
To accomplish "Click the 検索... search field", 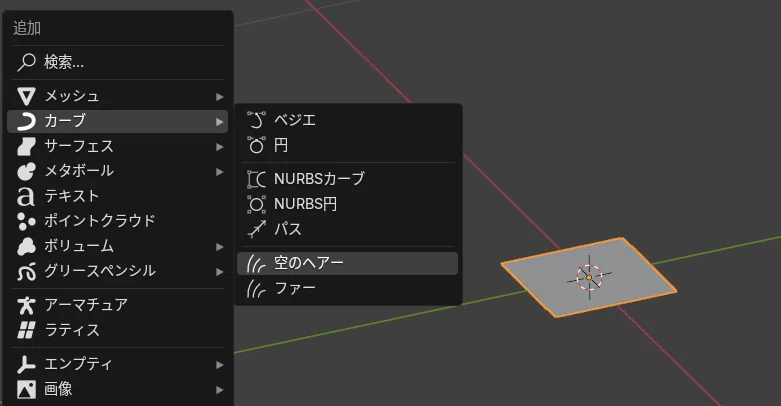I will (118, 62).
